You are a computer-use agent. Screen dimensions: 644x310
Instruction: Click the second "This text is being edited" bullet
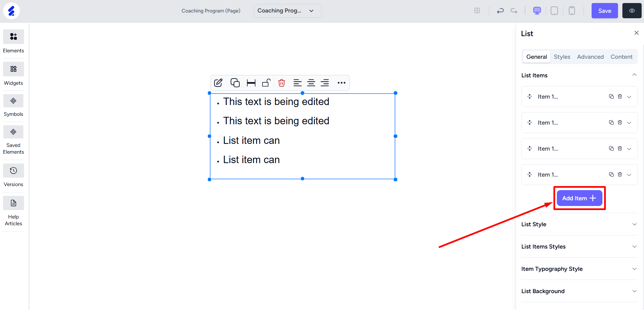tap(276, 121)
